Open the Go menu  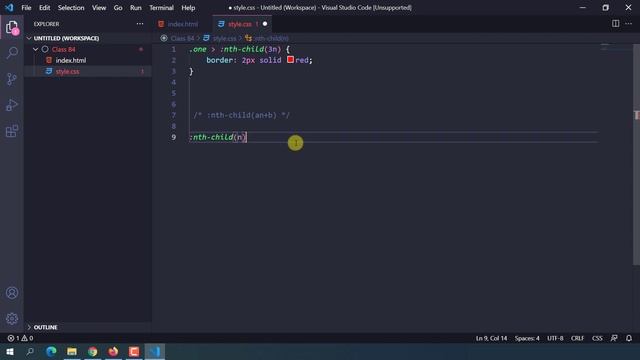(x=118, y=8)
